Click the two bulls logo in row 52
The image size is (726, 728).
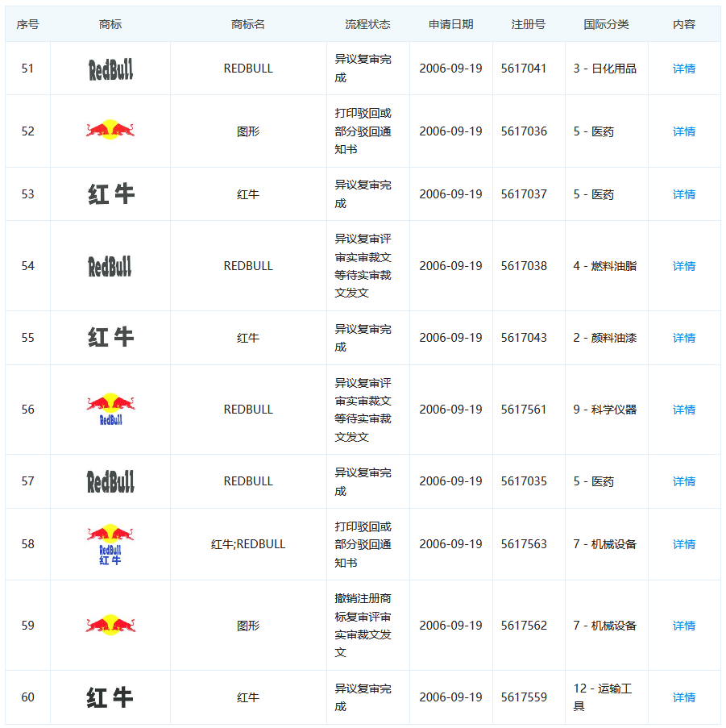(x=110, y=130)
